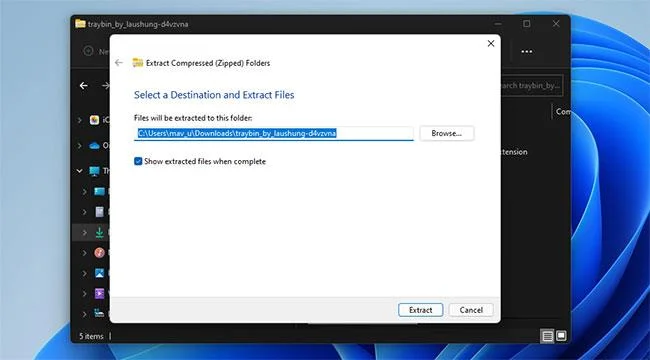Expand the Pictures tree node
The height and width of the screenshot is (360, 650).
coord(85,273)
